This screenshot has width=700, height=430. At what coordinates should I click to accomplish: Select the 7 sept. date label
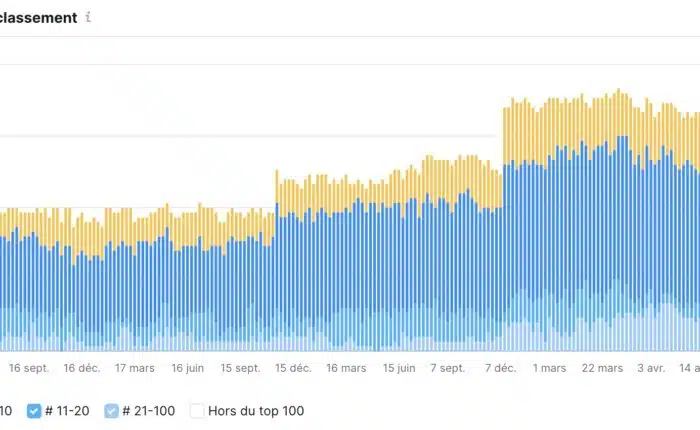tap(446, 368)
